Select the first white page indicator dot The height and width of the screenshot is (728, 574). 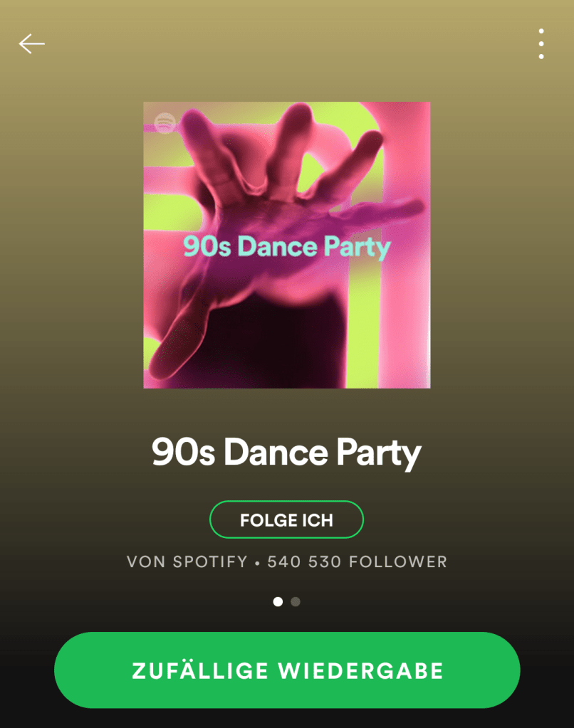pos(278,602)
